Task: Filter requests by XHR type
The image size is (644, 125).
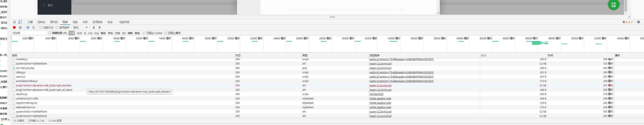Action: pos(79,33)
